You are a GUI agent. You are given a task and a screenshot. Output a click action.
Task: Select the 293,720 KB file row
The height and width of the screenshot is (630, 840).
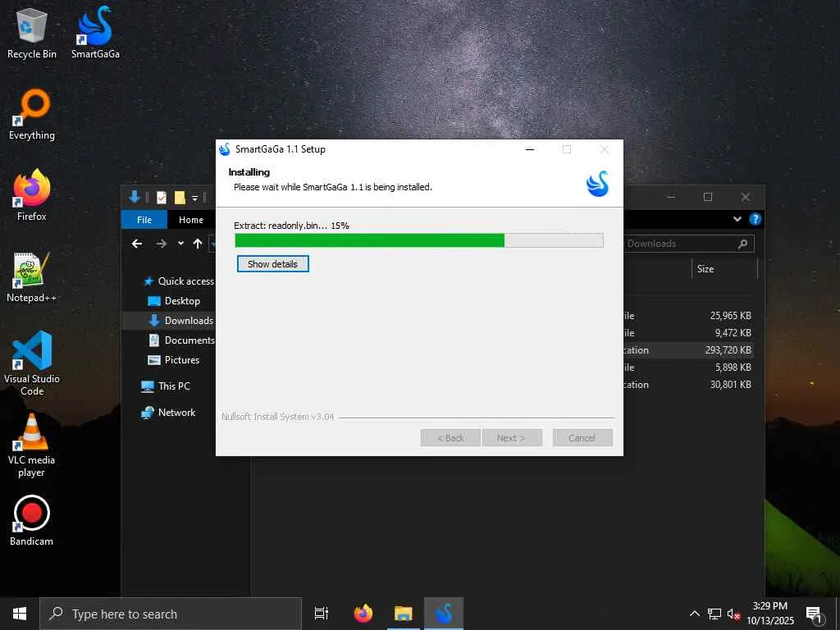pyautogui.click(x=688, y=349)
